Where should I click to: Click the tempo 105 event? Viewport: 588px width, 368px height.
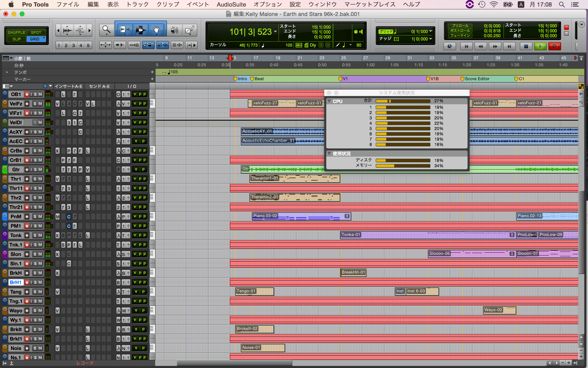tap(173, 72)
